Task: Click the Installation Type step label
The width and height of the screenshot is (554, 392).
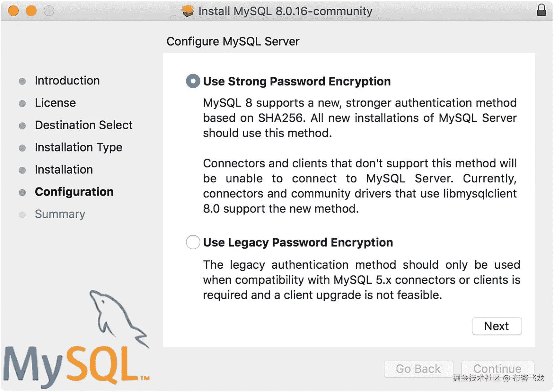Action: pos(78,147)
